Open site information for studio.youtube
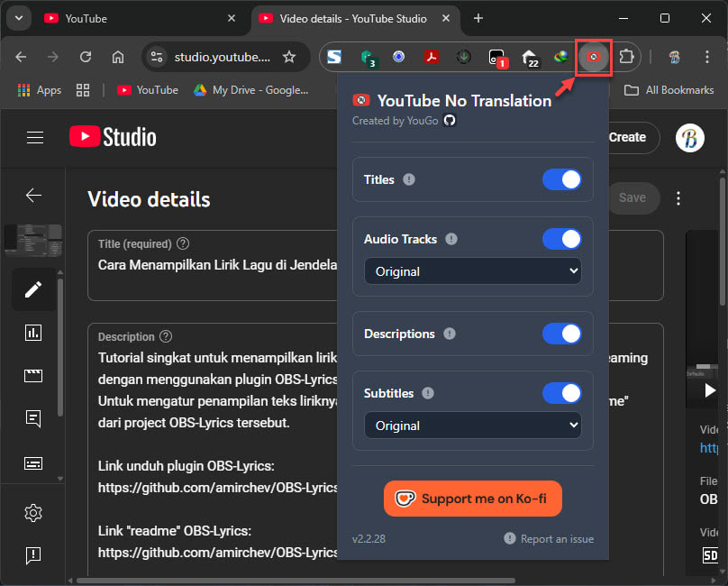Viewport: 728px width, 586px height. click(x=157, y=57)
